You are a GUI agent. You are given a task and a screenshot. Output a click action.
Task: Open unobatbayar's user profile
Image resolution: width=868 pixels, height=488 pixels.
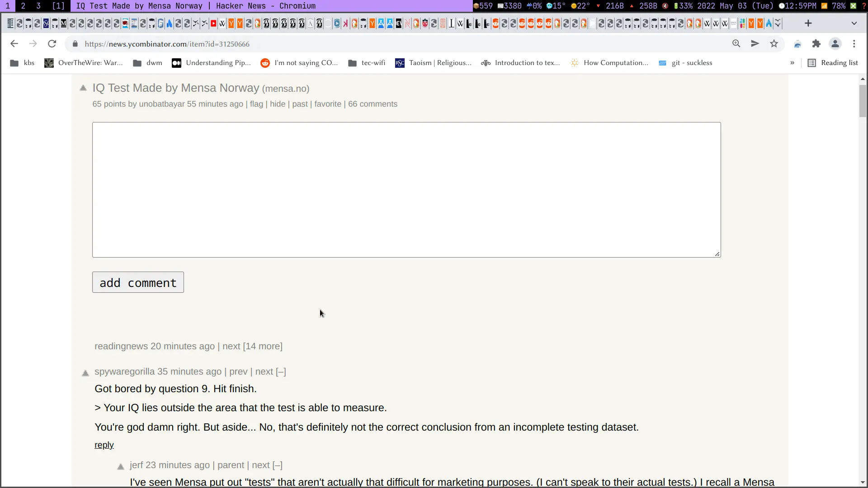pyautogui.click(x=162, y=104)
